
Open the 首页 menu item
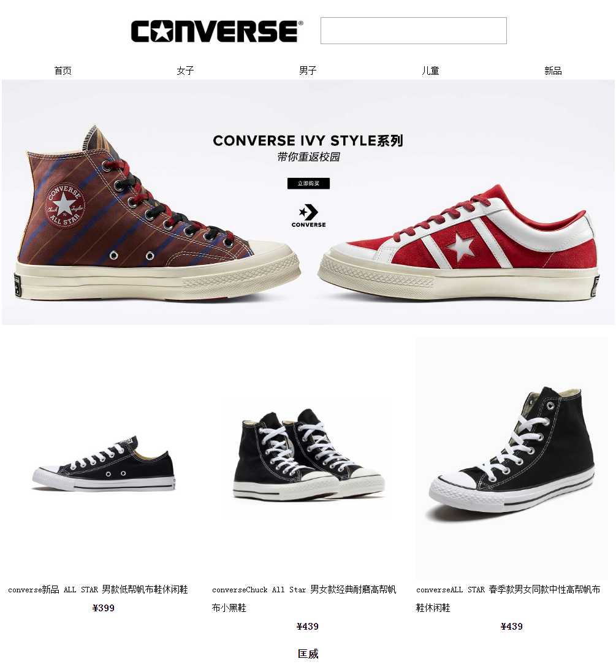tap(63, 71)
